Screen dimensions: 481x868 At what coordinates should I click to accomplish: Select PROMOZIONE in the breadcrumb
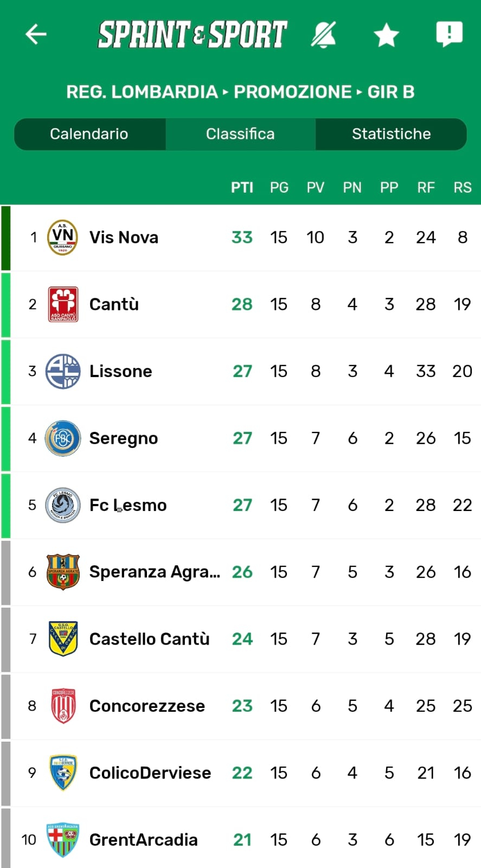pos(293,92)
